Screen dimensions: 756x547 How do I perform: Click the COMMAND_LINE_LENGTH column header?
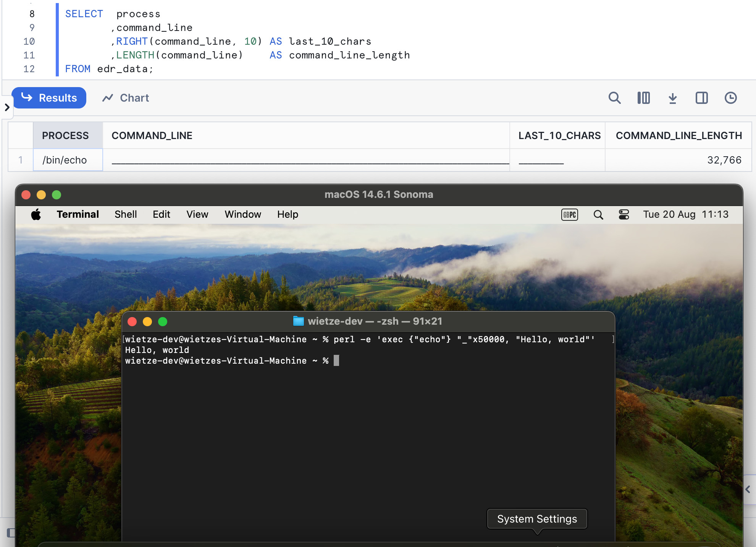[678, 136]
